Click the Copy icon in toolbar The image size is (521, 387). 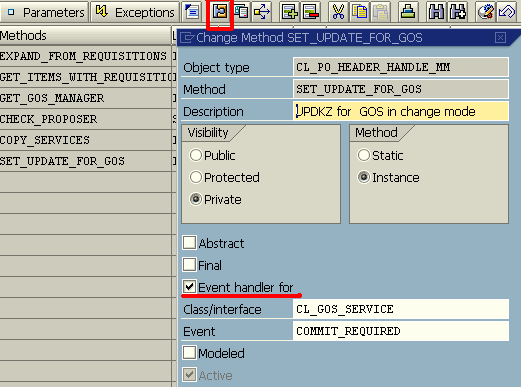coord(359,12)
